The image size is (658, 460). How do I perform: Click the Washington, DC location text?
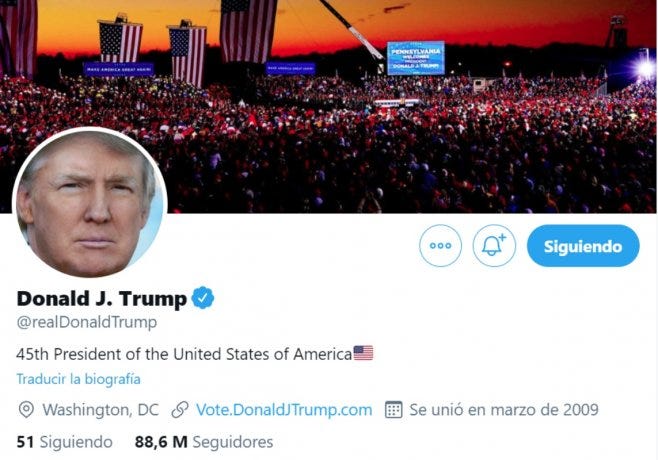click(101, 410)
